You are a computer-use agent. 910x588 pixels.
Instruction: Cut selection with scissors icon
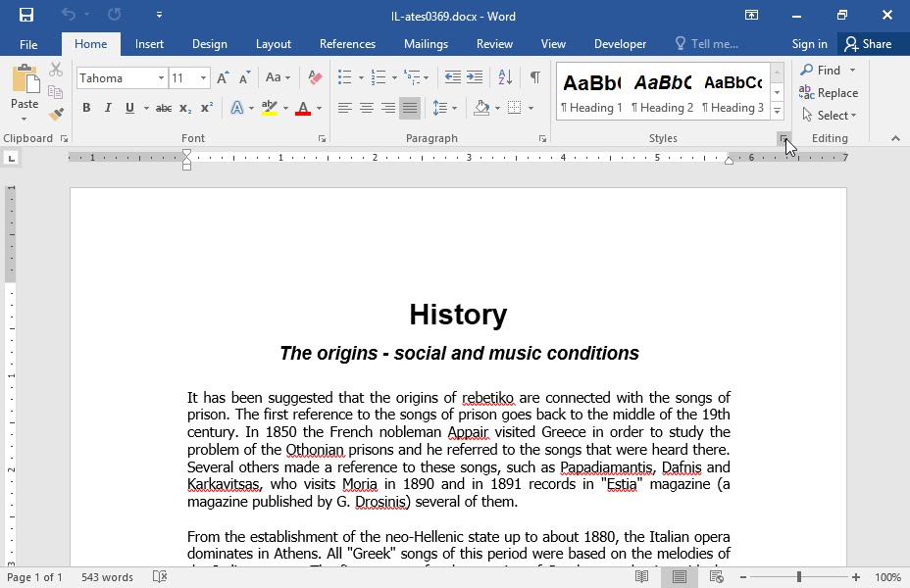click(56, 70)
